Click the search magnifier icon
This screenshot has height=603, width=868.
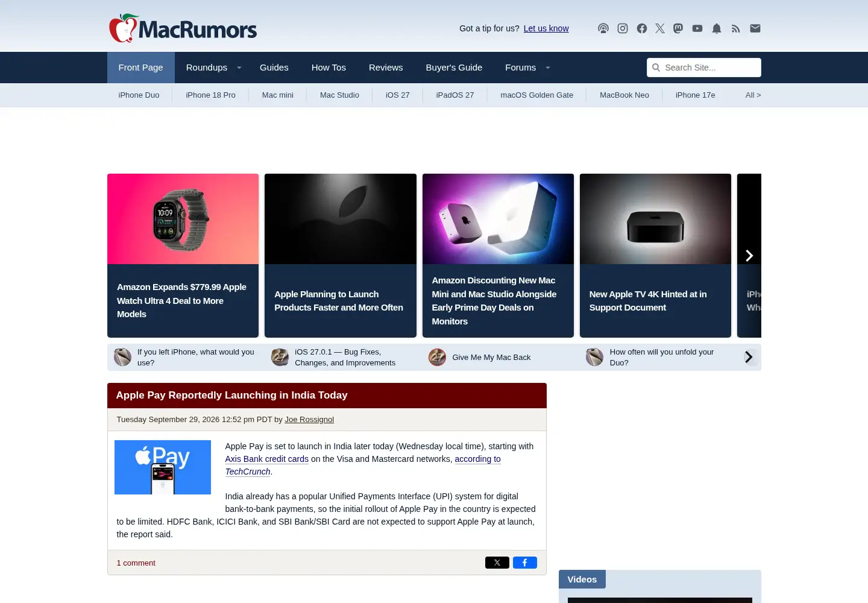pyautogui.click(x=656, y=68)
